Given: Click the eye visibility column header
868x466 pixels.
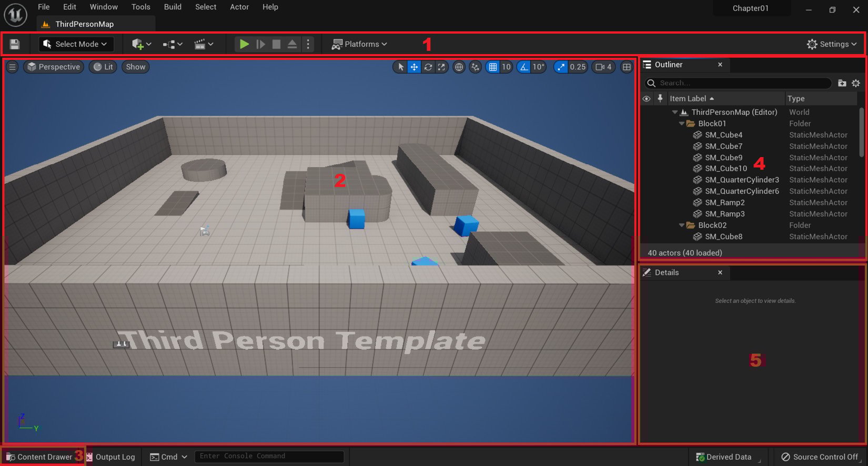Looking at the screenshot, I should click(647, 98).
